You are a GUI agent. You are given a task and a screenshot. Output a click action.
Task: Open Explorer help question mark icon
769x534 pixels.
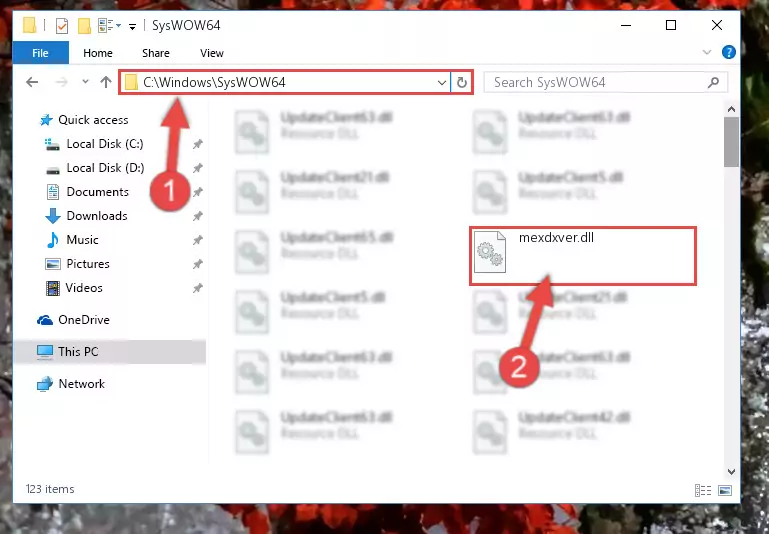(729, 52)
